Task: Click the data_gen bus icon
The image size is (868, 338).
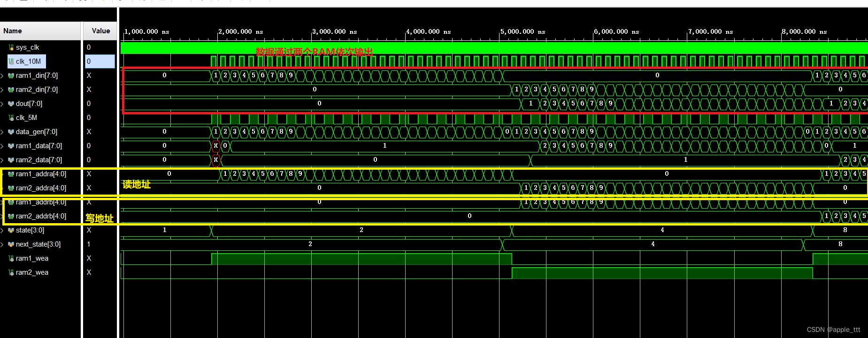Action: tap(11, 132)
